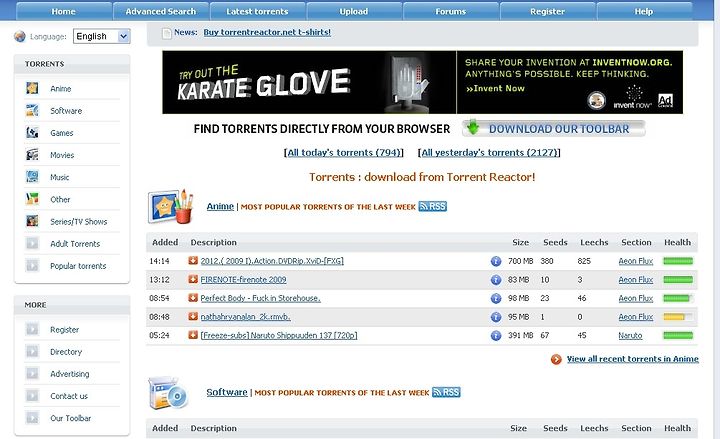Open the Help tab
Image resolution: width=720 pixels, height=439 pixels.
click(x=644, y=11)
